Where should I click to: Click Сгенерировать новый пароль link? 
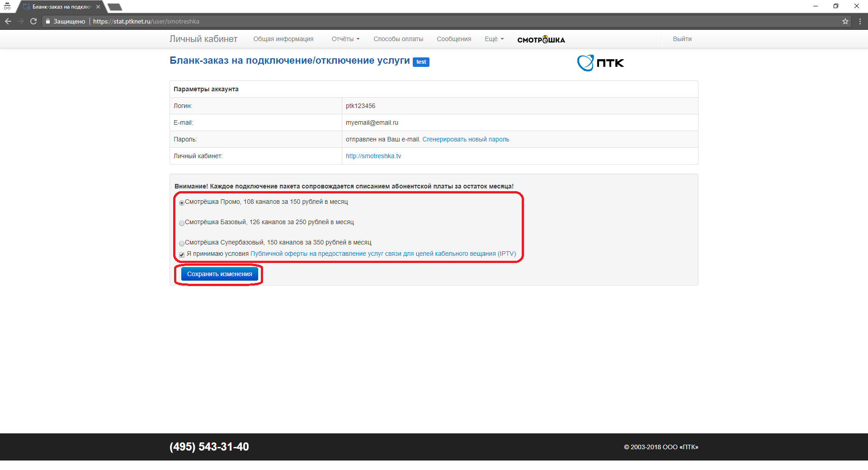[466, 139]
